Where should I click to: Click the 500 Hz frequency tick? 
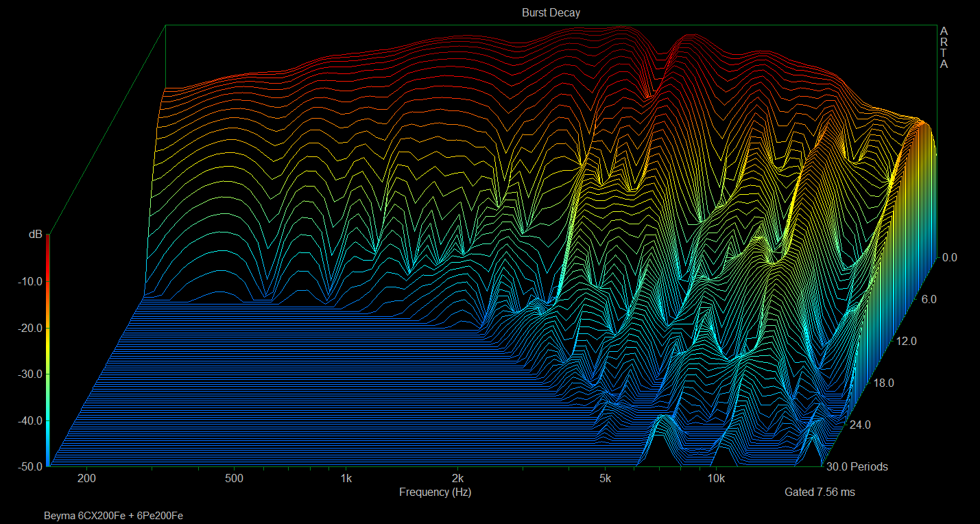pos(234,478)
